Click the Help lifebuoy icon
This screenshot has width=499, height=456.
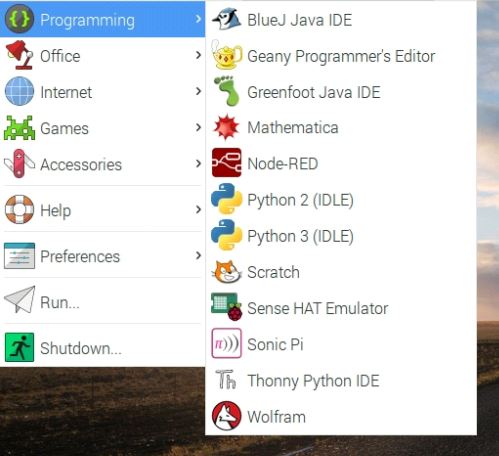click(19, 209)
